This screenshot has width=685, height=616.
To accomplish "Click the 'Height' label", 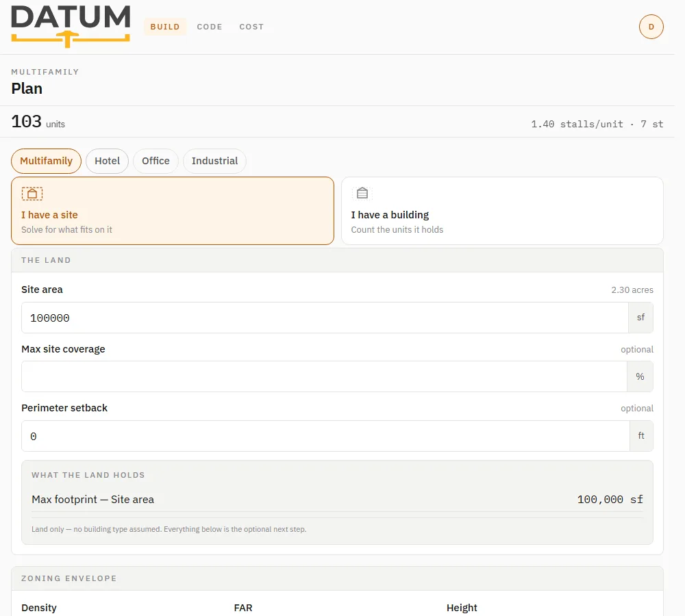I will click(462, 608).
